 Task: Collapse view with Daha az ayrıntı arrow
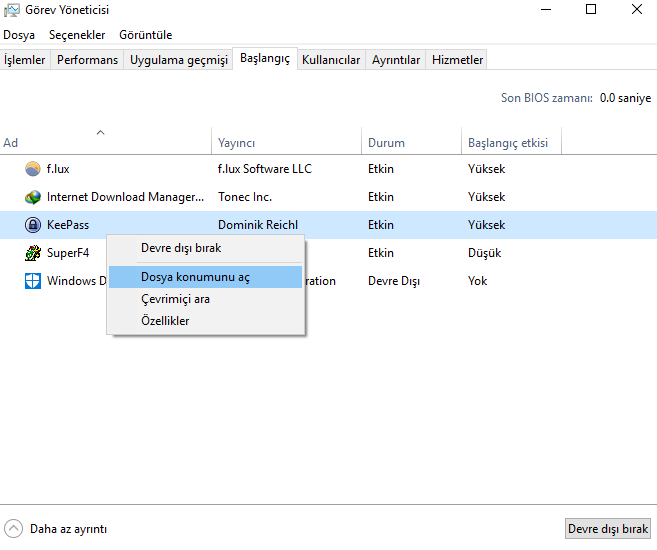[x=14, y=528]
